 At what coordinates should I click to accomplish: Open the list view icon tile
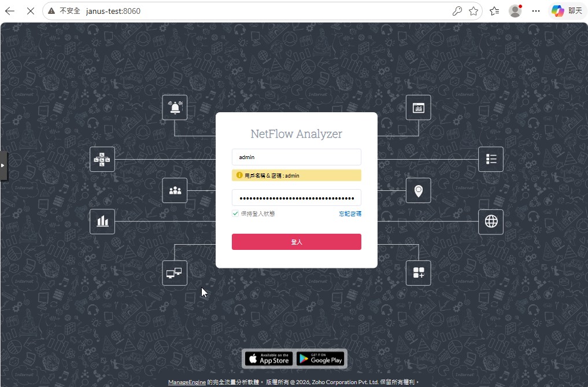click(x=491, y=159)
